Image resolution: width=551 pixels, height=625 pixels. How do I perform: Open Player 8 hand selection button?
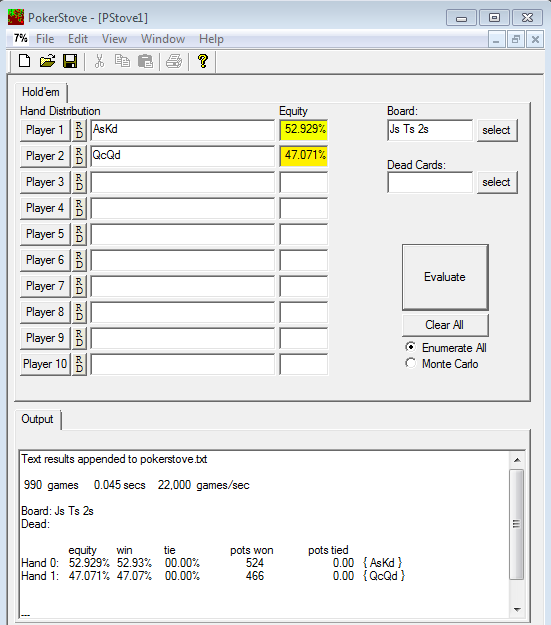coord(45,312)
